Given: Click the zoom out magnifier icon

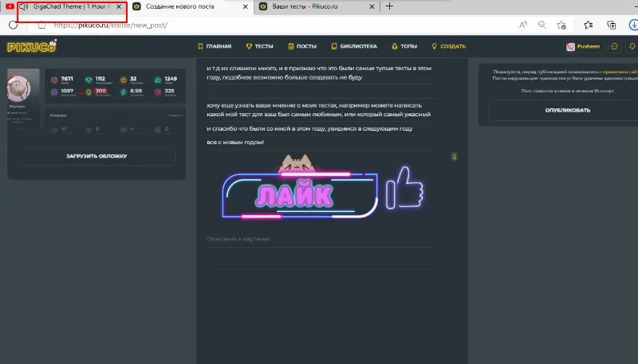Looking at the screenshot, I should click(x=542, y=25).
